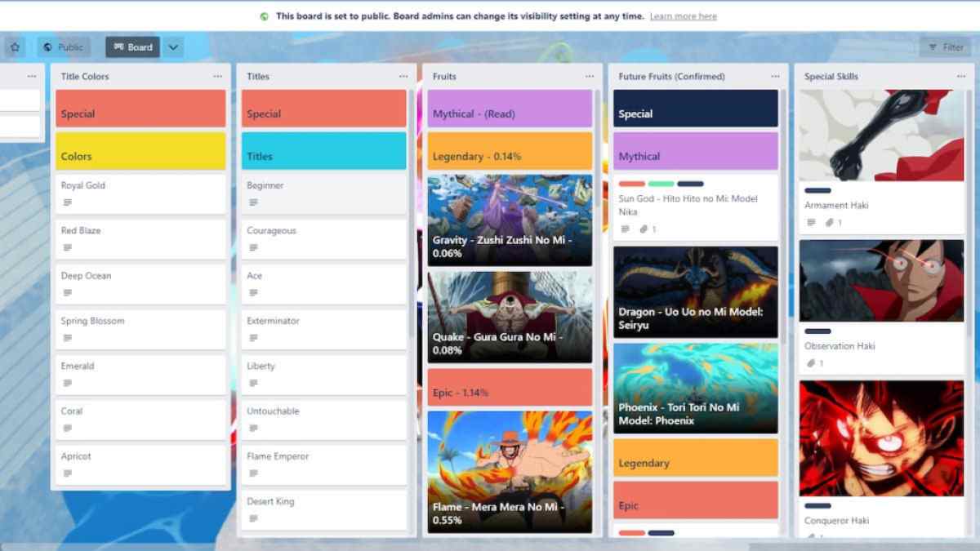Click description icon on Sun God card
The height and width of the screenshot is (551, 980).
pyautogui.click(x=625, y=229)
